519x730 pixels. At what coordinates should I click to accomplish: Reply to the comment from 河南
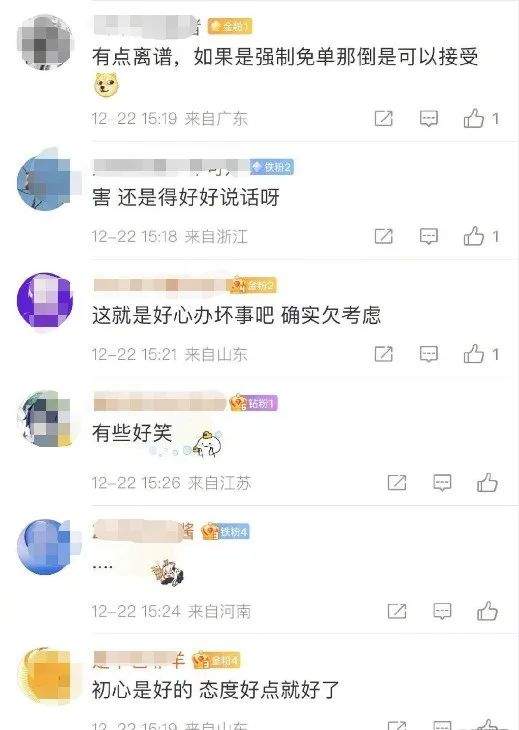point(442,611)
